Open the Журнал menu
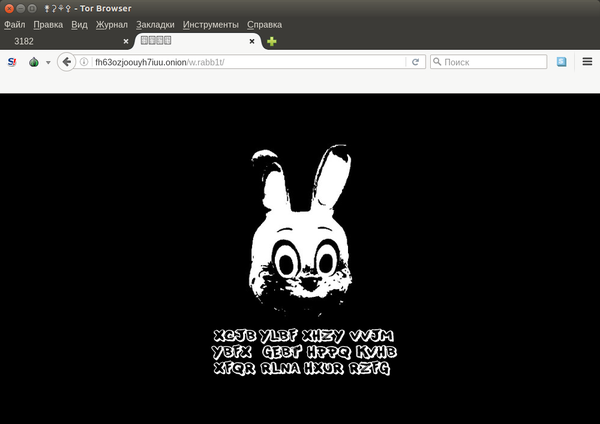 tap(112, 24)
